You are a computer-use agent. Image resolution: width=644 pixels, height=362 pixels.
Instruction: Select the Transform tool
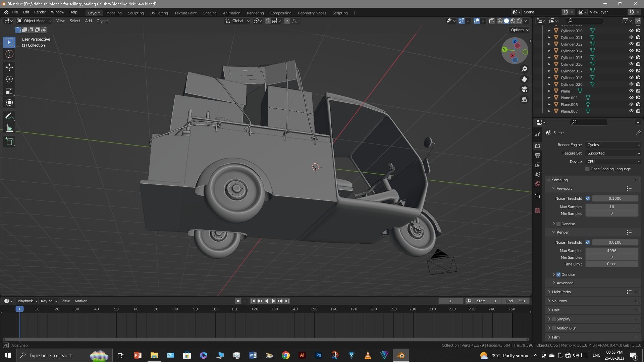tap(9, 103)
